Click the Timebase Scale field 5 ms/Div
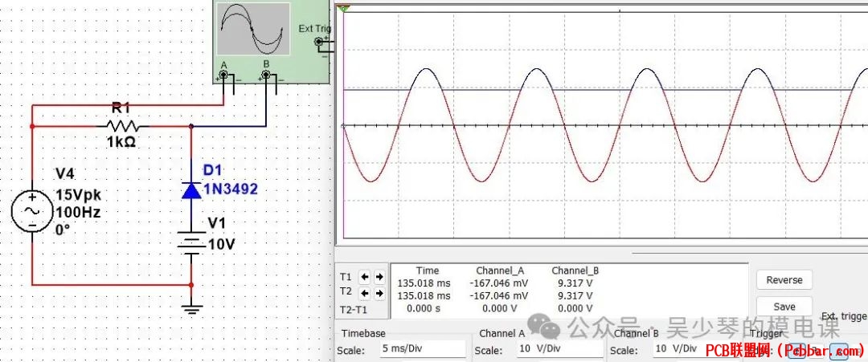The height and width of the screenshot is (362, 868). click(x=423, y=349)
